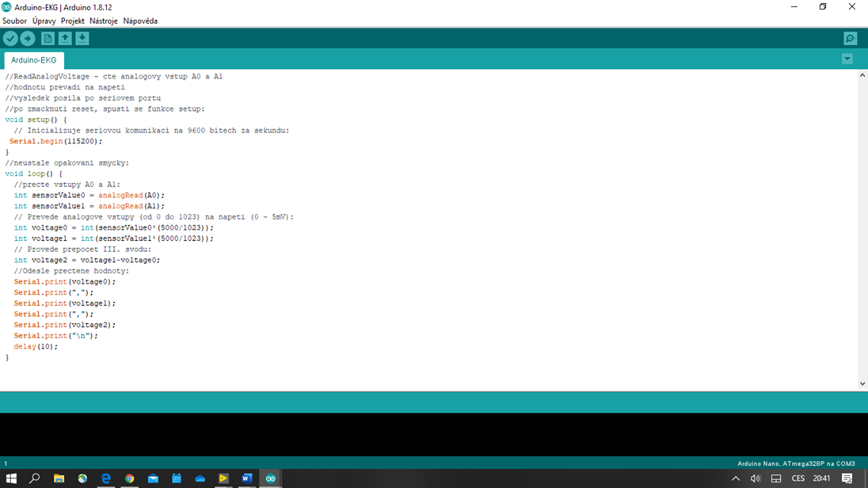Expand the tab options dropdown arrow

click(847, 59)
